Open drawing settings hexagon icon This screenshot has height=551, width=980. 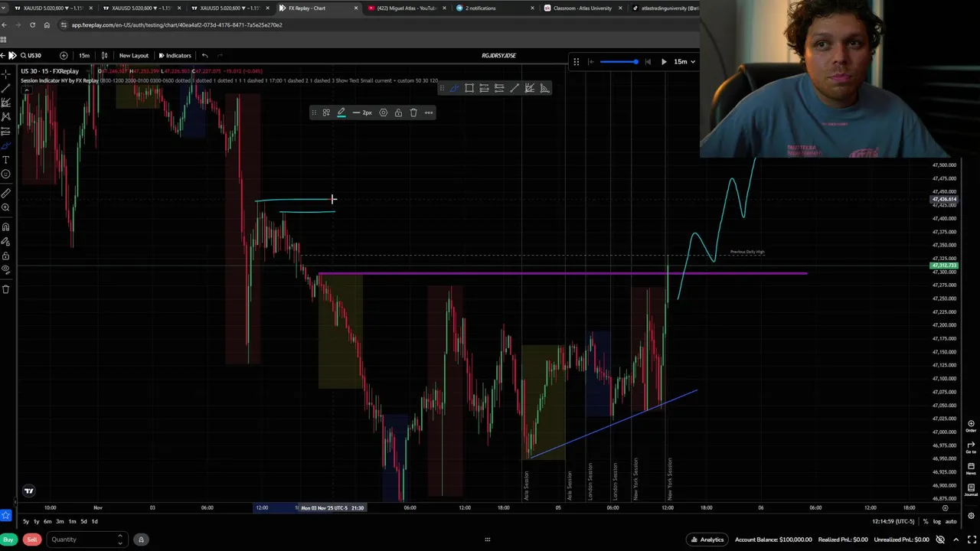pyautogui.click(x=384, y=112)
